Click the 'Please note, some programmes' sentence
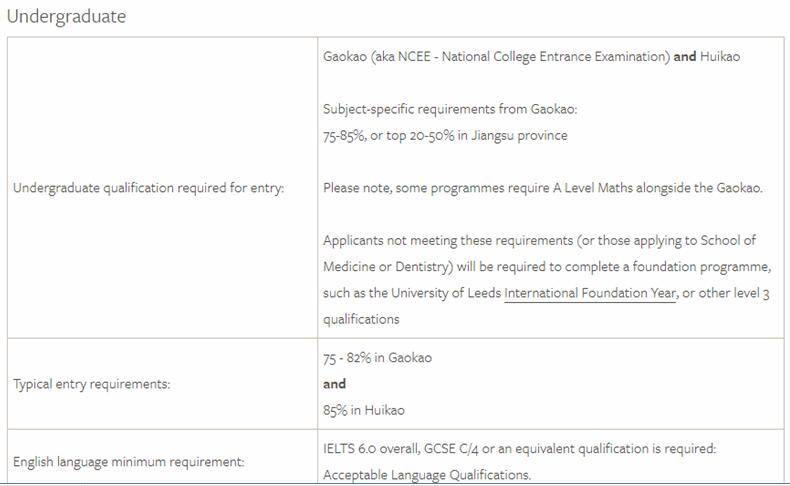Screen dimensions: 790x486 [x=542, y=188]
